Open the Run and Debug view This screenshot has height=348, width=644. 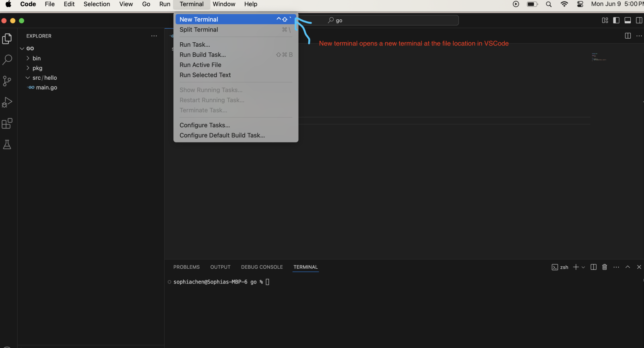[7, 102]
